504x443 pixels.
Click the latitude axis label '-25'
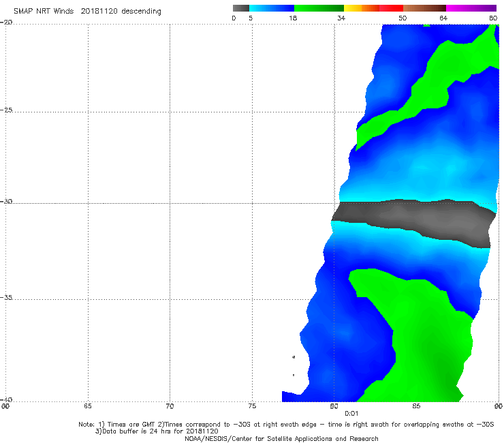coord(6,110)
